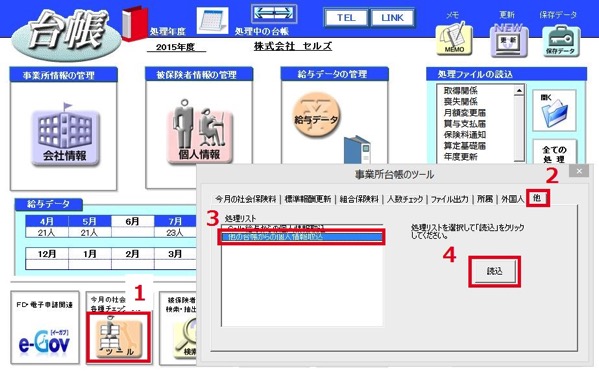Image resolution: width=599 pixels, height=372 pixels.
Task: Click the calendar icon for 処理年度
Action: (x=212, y=21)
